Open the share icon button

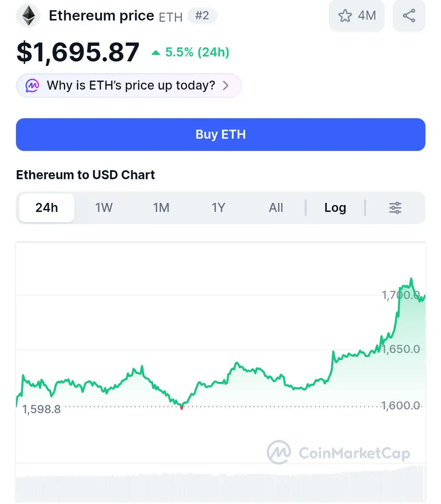point(409,16)
